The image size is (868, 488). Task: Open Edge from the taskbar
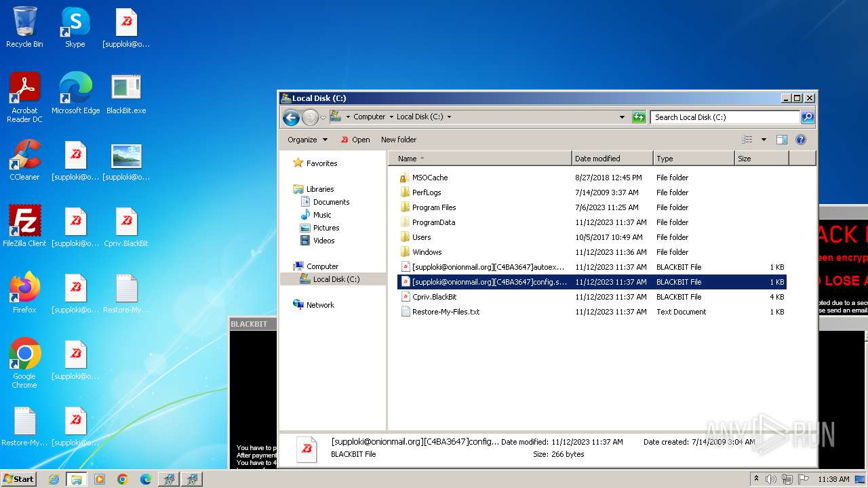pyautogui.click(x=146, y=479)
